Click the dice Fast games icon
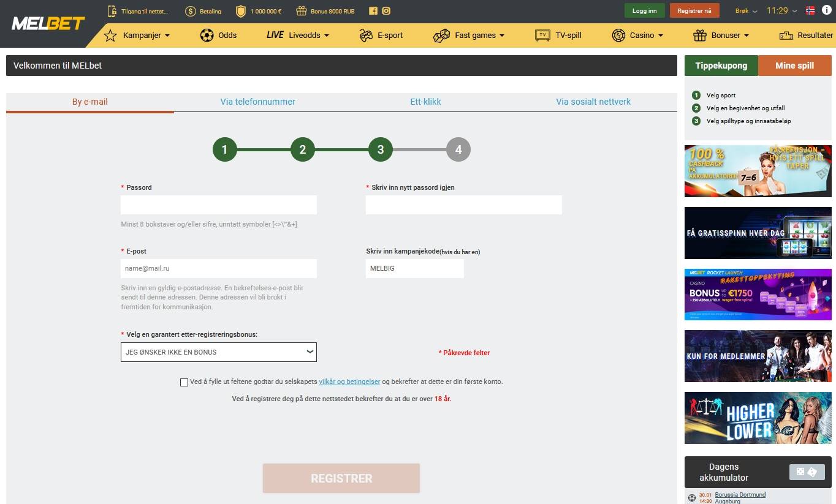836x504 pixels. click(441, 36)
